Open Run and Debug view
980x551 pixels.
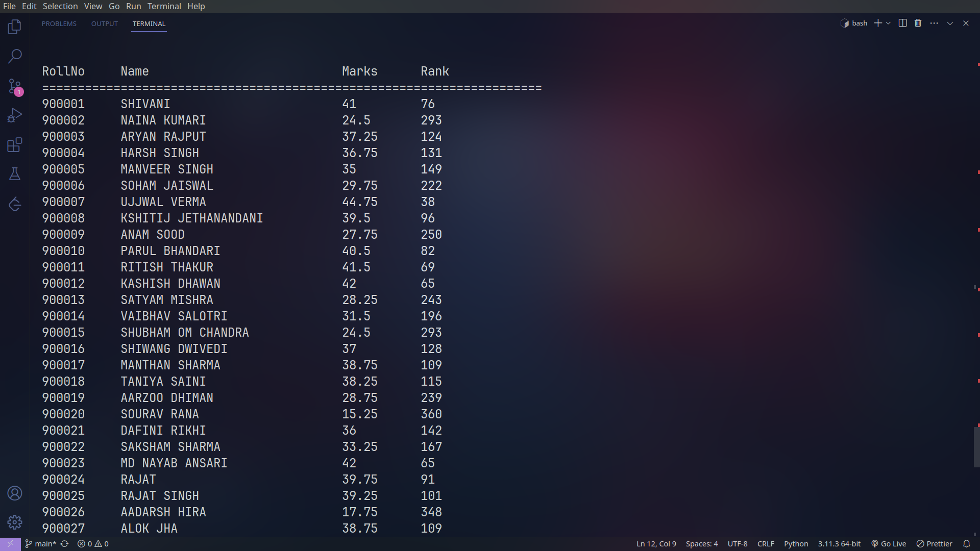pyautogui.click(x=15, y=116)
